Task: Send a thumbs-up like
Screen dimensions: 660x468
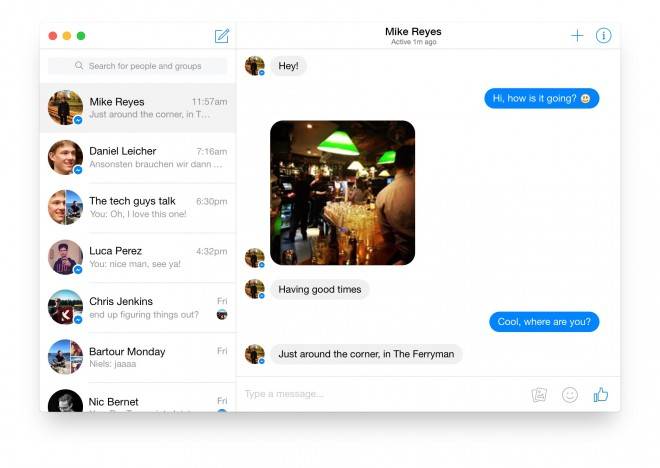Action: 601,394
